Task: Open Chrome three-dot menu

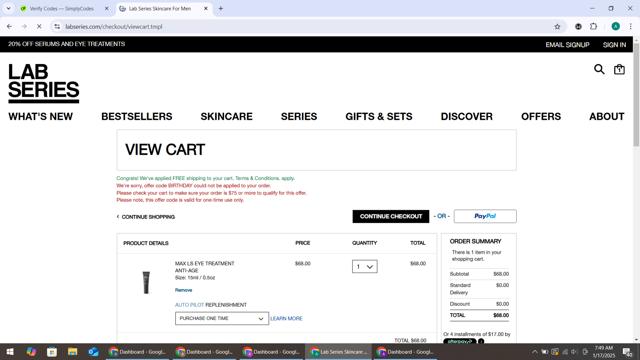Action: click(630, 27)
